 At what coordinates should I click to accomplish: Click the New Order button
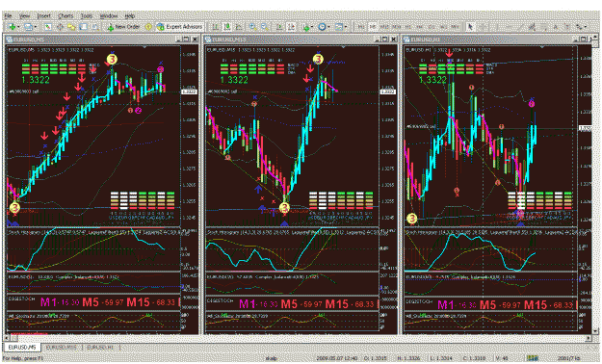pyautogui.click(x=123, y=27)
